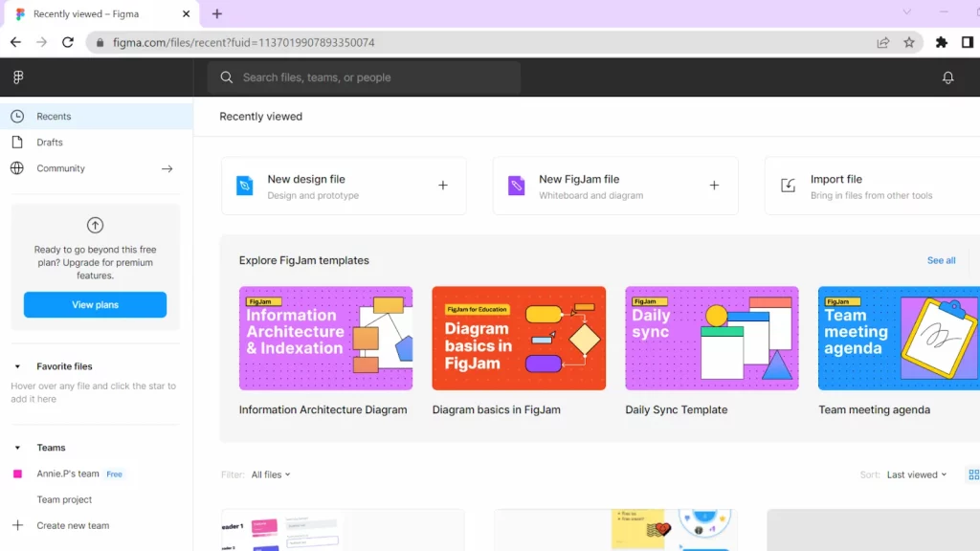Viewport: 980px width, 551px height.
Task: Open the browser tab search chevron
Action: [x=906, y=11]
